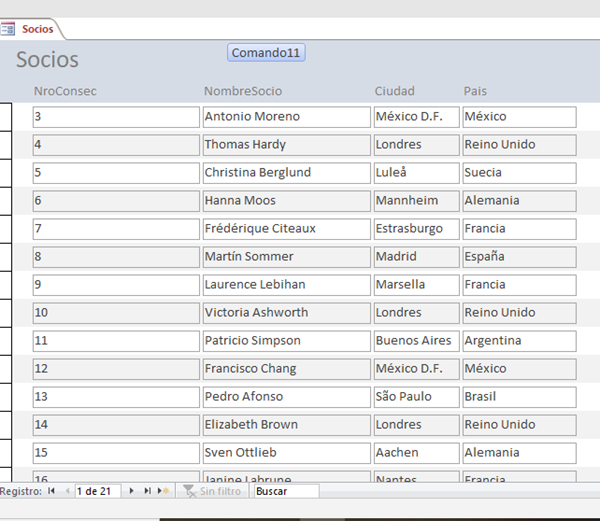
Task: Click the Elizabeth Brown name field
Action: (x=287, y=425)
